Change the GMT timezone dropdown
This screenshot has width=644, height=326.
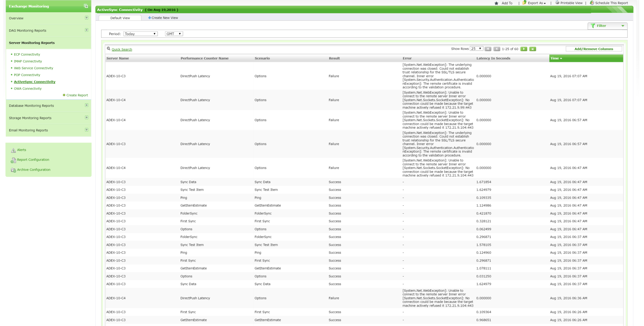(x=174, y=33)
